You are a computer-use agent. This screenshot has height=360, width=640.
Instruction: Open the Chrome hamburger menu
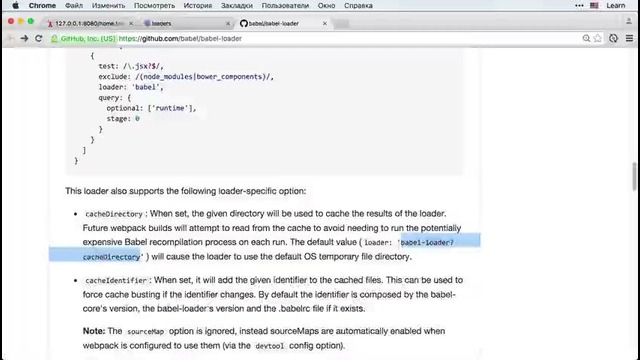pyautogui.click(x=629, y=38)
